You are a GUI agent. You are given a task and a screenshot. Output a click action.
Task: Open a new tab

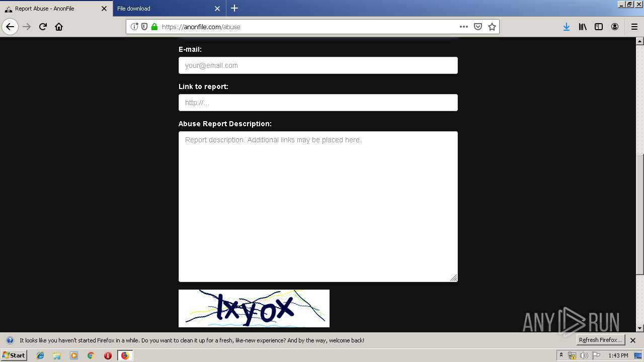[x=234, y=8]
